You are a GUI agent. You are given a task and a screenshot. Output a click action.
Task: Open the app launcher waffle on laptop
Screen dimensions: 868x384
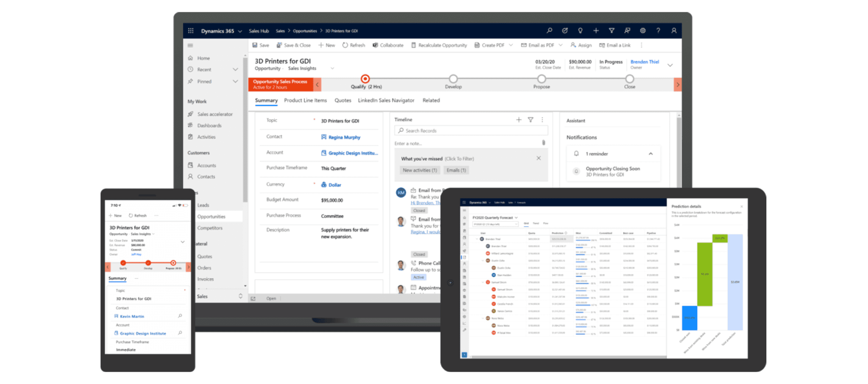[x=191, y=31]
